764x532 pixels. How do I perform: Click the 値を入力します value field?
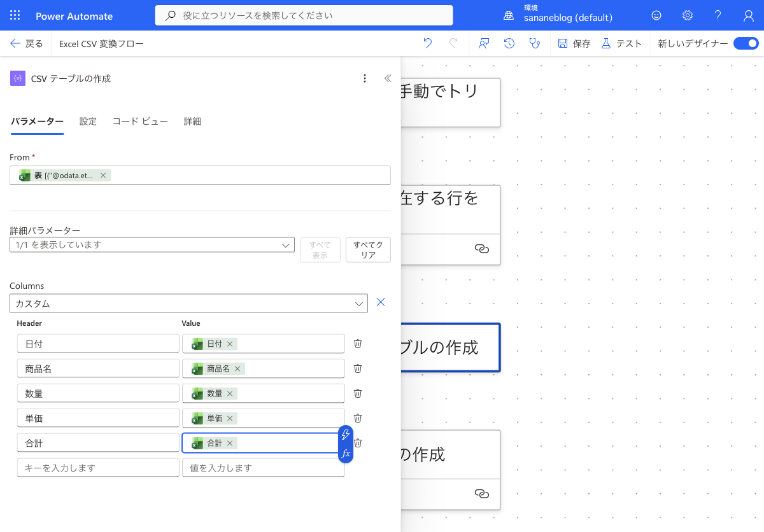coord(264,468)
